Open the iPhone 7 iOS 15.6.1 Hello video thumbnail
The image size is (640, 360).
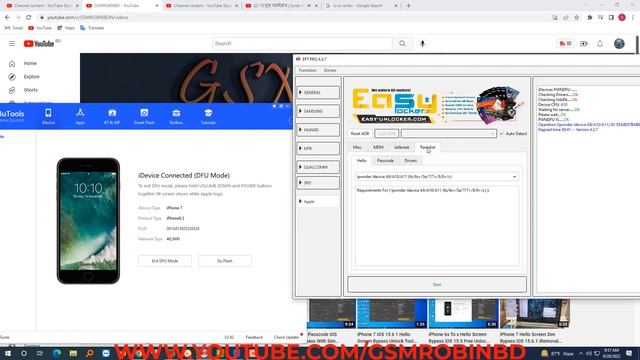(x=392, y=314)
